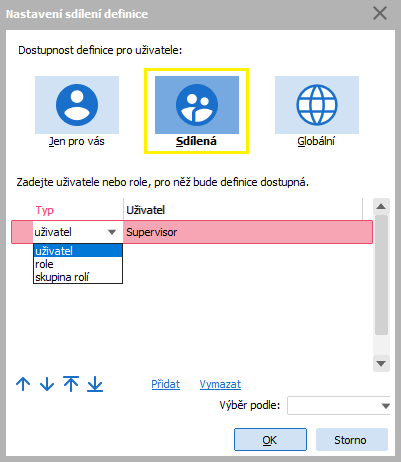Click the Vymazat link
Viewport: 401px width, 462px height.
point(220,384)
